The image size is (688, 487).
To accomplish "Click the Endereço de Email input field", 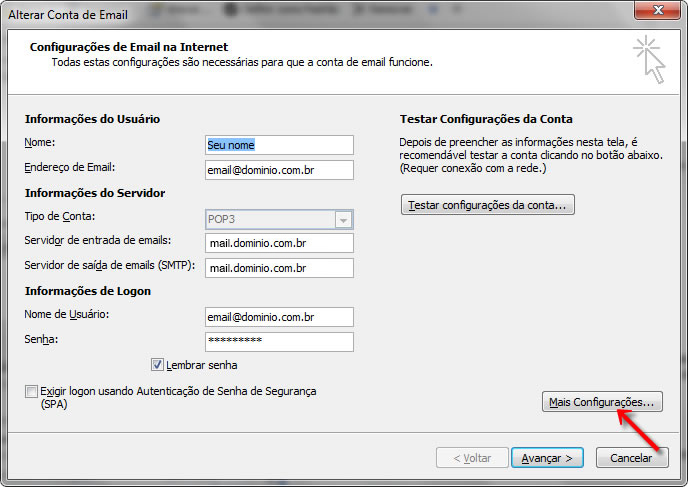I will pyautogui.click(x=279, y=170).
